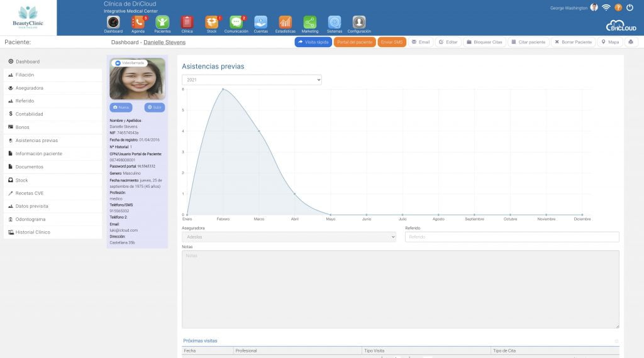Open the Stock box icon
The width and height of the screenshot is (644, 358).
(x=211, y=22)
